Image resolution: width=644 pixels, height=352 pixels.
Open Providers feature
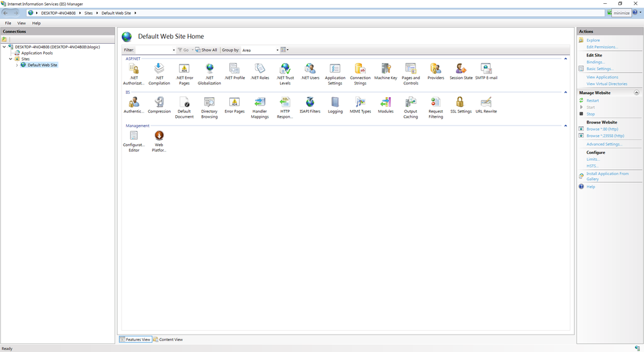(x=436, y=71)
